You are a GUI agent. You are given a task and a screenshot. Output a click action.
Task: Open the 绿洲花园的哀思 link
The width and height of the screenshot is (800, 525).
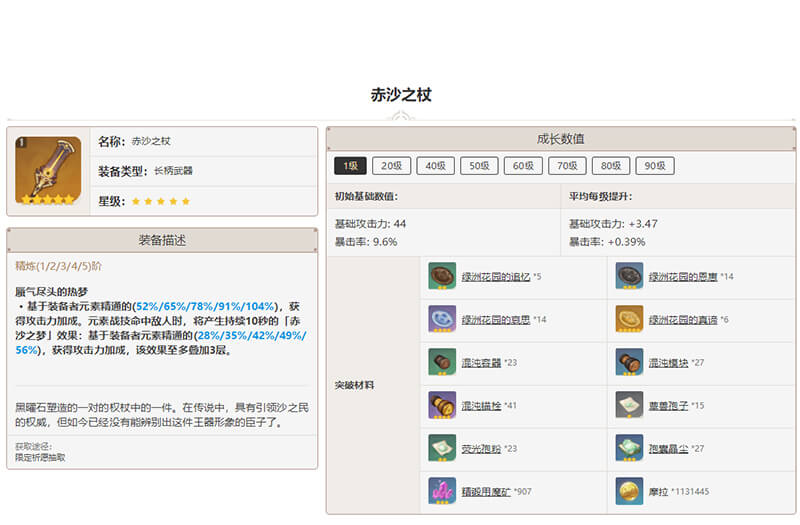[495, 319]
